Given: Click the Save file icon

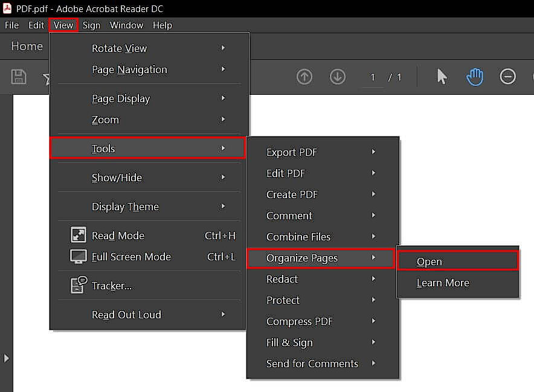Looking at the screenshot, I should 18,77.
